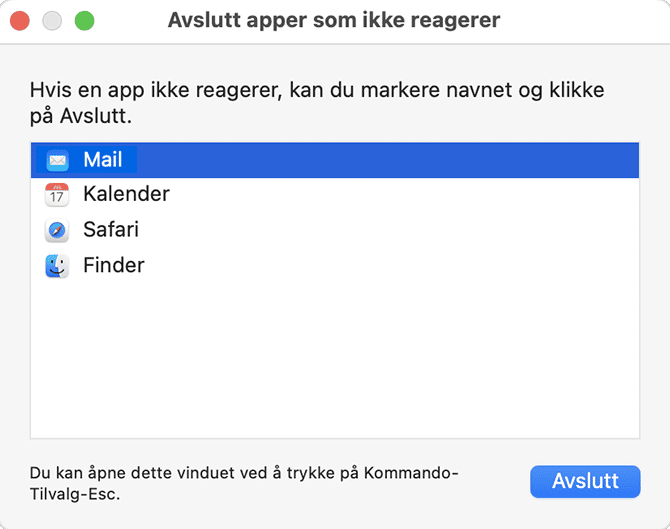Click the title "Avslutt apper som ikke reagerer"
Screen dimensions: 670x529
coord(334,20)
